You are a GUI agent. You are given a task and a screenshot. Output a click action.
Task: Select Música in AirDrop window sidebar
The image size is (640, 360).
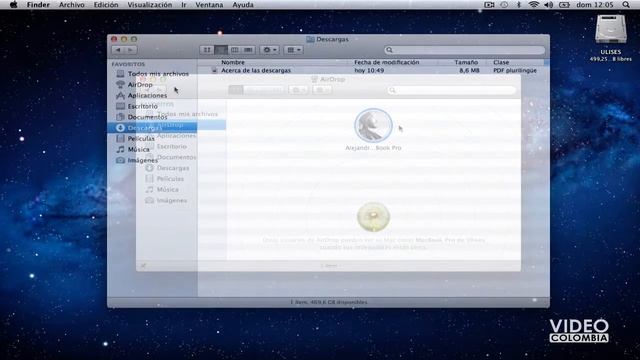168,190
